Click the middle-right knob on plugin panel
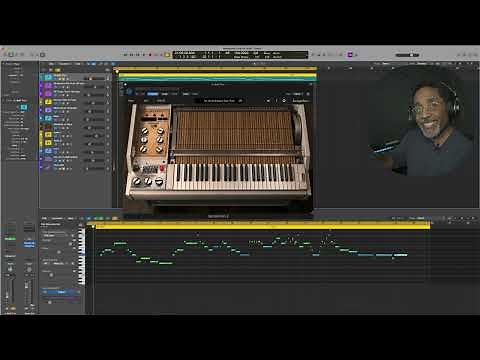This screenshot has width=480, height=360. click(160, 140)
